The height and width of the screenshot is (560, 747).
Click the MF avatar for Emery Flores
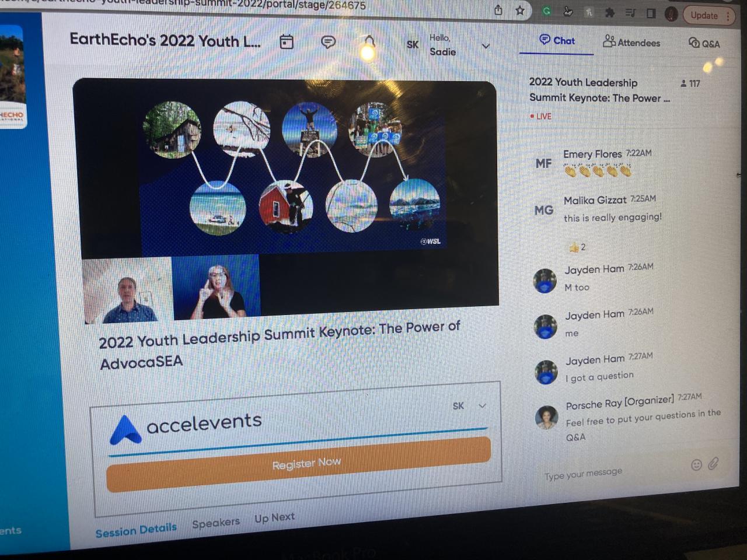point(543,164)
